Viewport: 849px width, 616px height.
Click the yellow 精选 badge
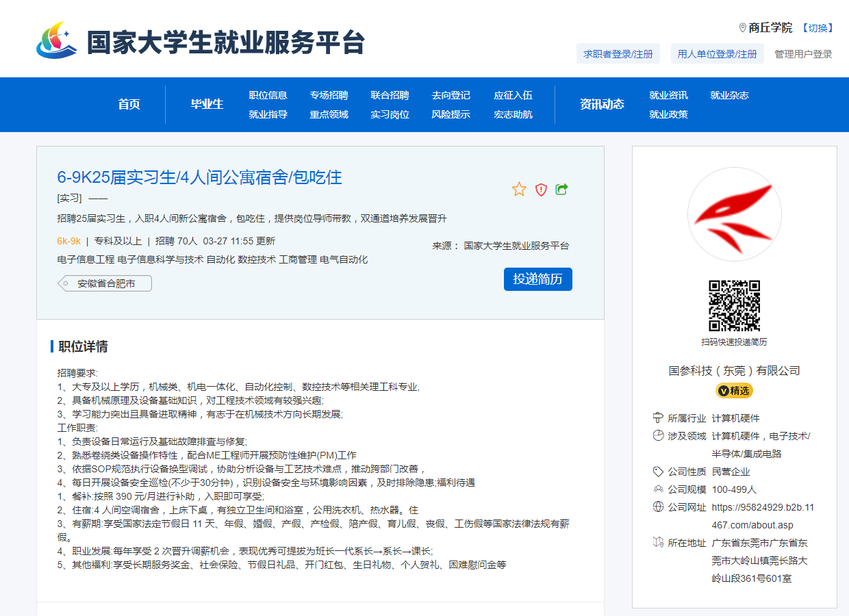(x=734, y=391)
